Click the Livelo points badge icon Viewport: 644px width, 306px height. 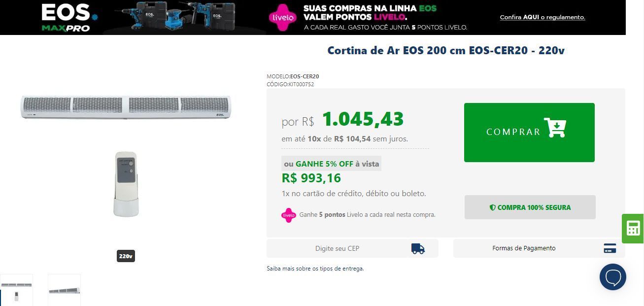289,215
